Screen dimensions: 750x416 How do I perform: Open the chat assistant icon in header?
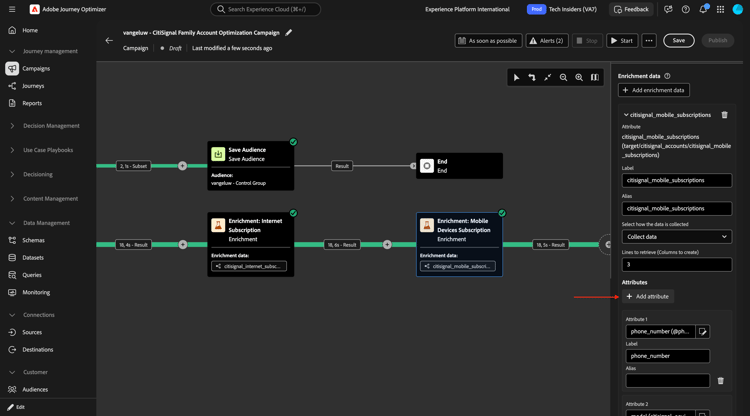[668, 9]
